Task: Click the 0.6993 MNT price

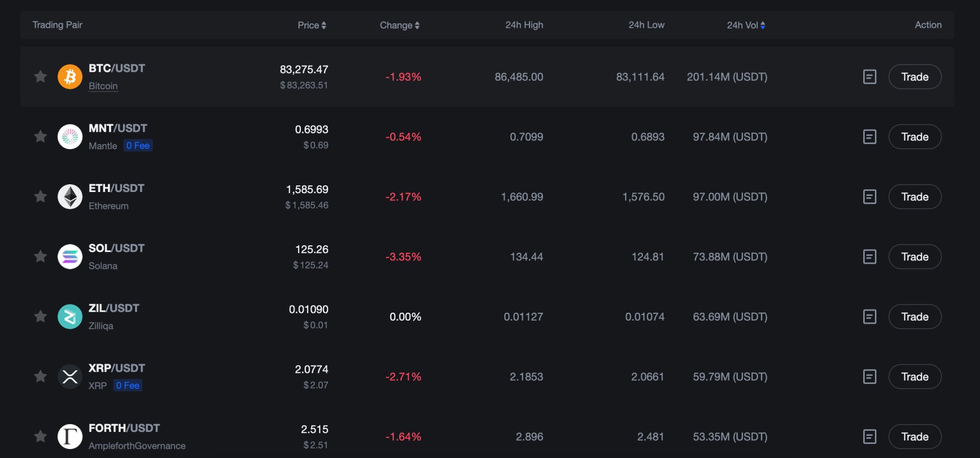Action: pos(311,130)
